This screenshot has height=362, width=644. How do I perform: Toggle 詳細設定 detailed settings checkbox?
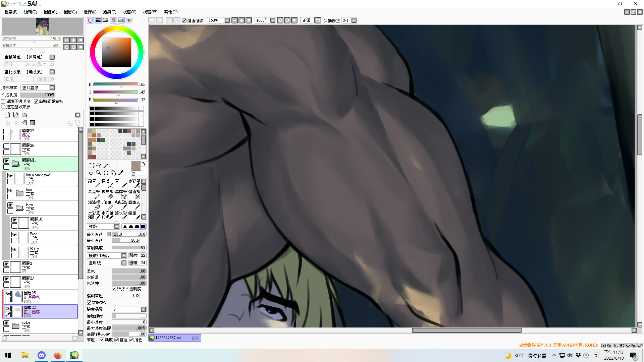(x=89, y=302)
